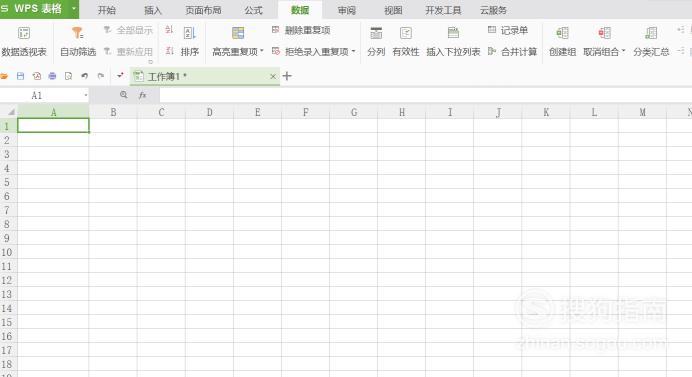This screenshot has height=377, width=692.
Task: Switch to the 公式 tab
Action: 253,10
